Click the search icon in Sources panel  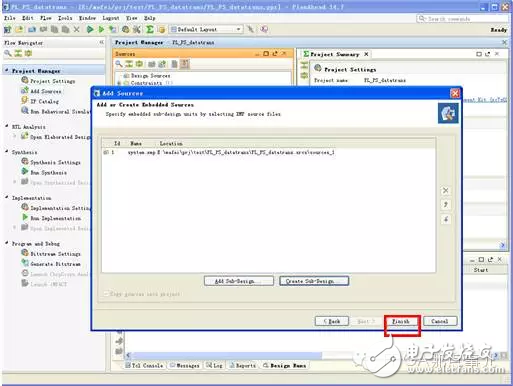point(119,64)
